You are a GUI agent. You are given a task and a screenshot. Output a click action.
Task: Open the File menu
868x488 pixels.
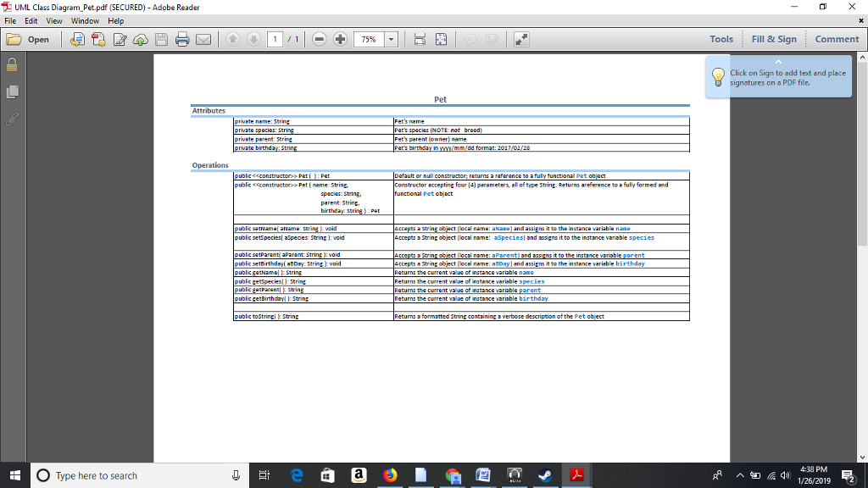10,21
